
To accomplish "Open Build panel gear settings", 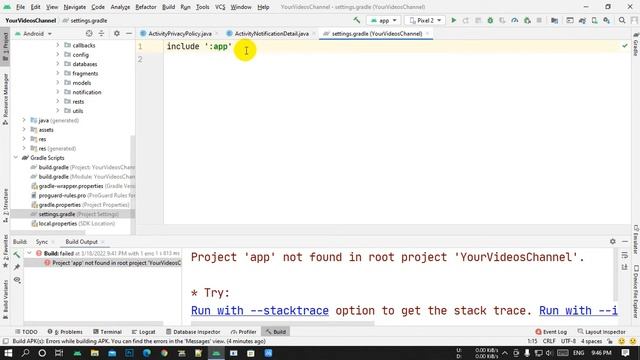I will pos(613,242).
